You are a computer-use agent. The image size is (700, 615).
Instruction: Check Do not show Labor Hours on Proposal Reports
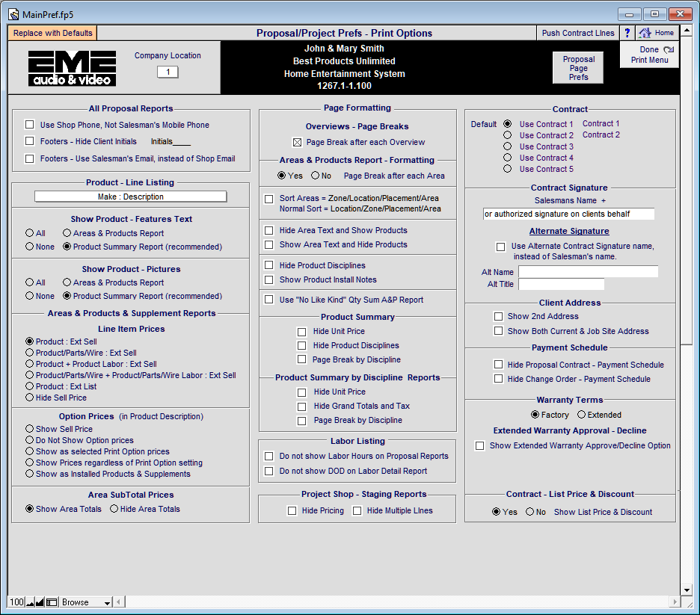[x=269, y=457]
